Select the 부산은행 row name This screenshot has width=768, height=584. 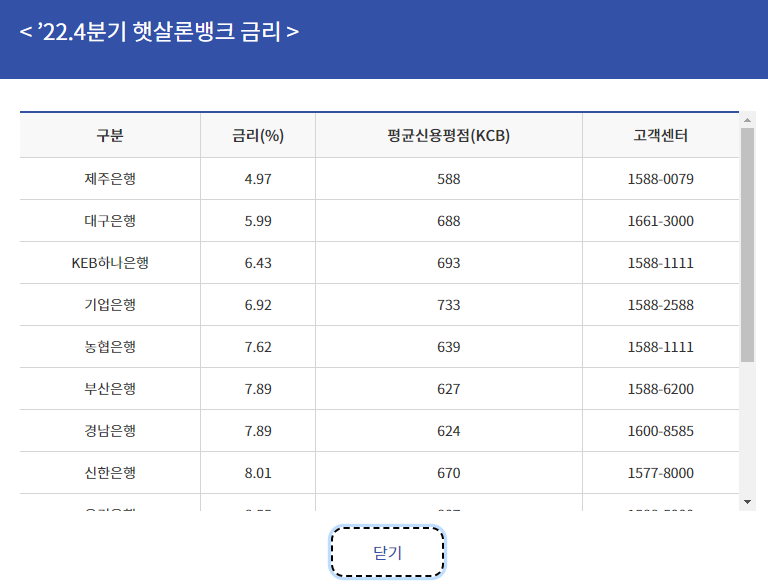point(110,389)
